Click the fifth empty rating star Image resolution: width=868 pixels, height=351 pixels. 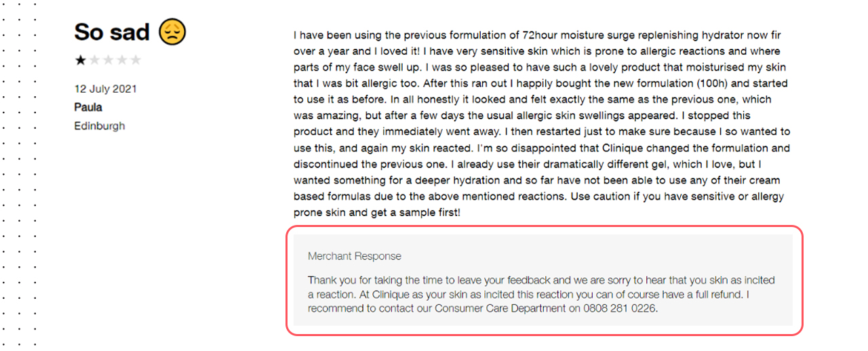tap(135, 60)
